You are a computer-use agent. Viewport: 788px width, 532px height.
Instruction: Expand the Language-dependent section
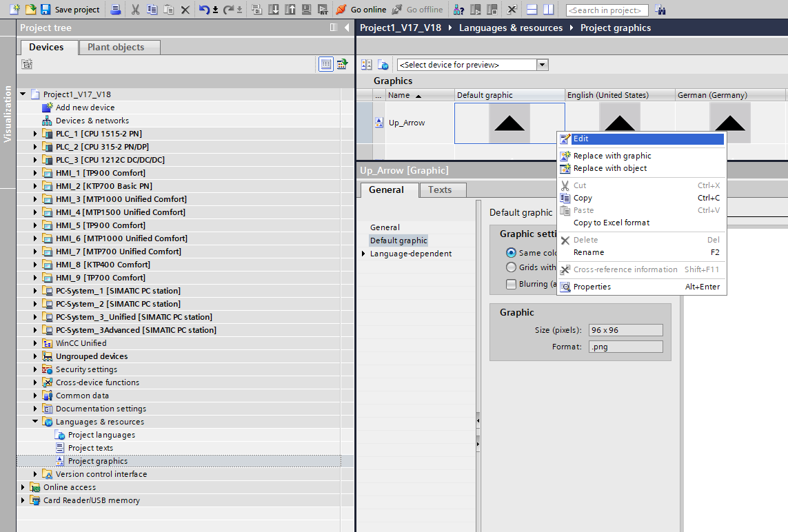364,254
